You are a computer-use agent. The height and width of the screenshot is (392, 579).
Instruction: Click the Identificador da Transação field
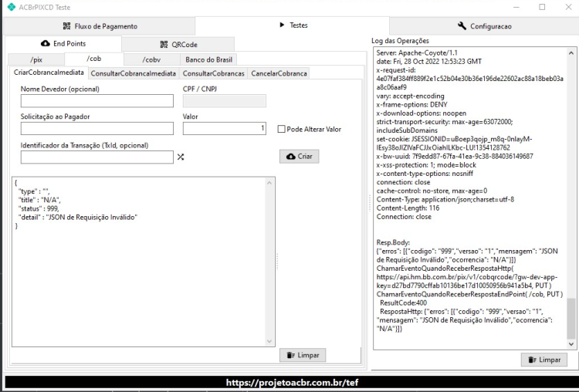pyautogui.click(x=97, y=157)
